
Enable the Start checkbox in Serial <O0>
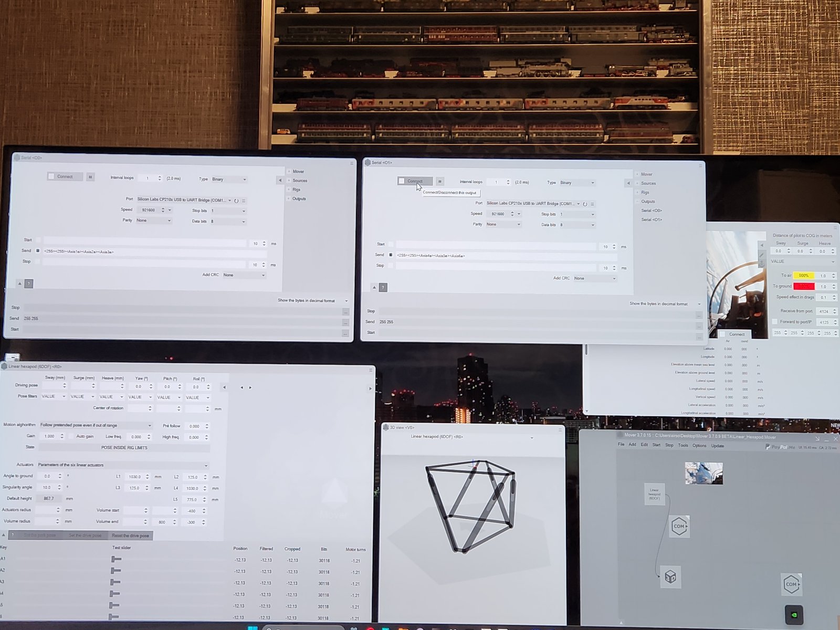coord(38,240)
